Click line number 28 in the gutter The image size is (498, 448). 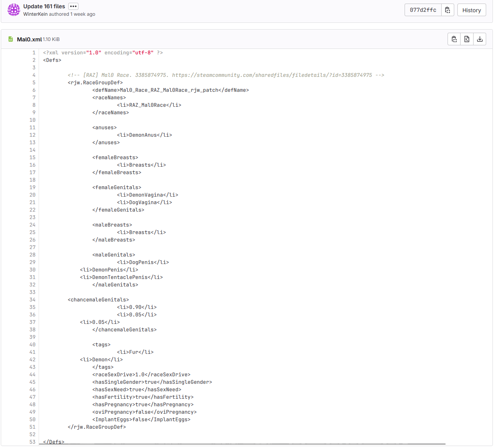click(x=32, y=255)
